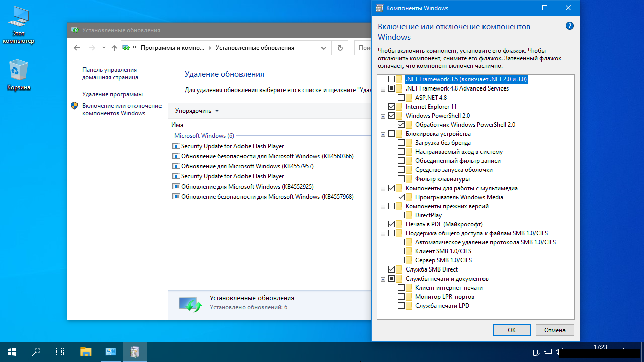Image resolution: width=644 pixels, height=362 pixels.
Task: Select Обновление для Microsoft Windows (KB4552925)
Action: click(x=248, y=187)
